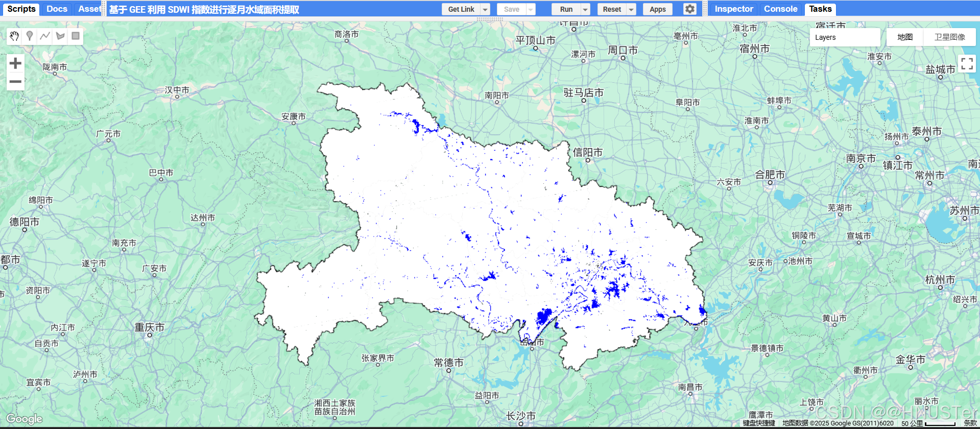This screenshot has width=980, height=429.
Task: Click the 盐城市 city label
Action: tap(940, 69)
